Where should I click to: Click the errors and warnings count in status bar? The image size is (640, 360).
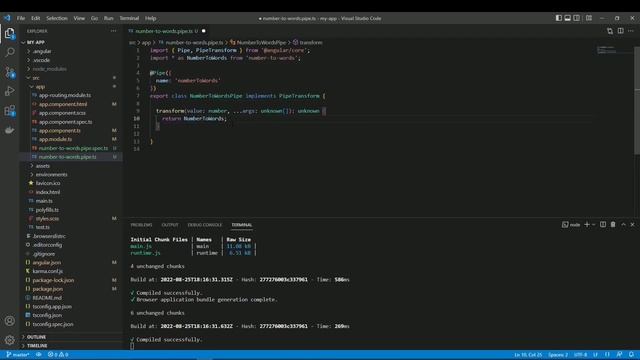tap(58, 355)
